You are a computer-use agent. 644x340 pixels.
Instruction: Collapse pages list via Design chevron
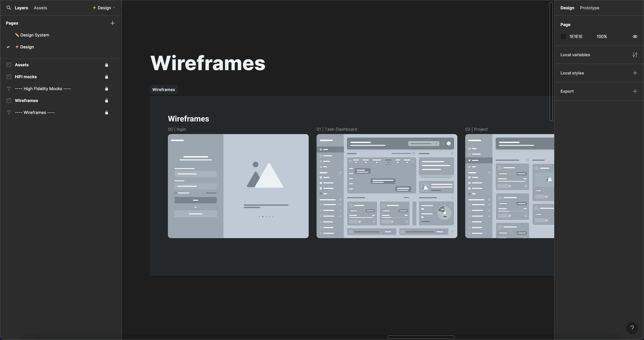point(114,8)
